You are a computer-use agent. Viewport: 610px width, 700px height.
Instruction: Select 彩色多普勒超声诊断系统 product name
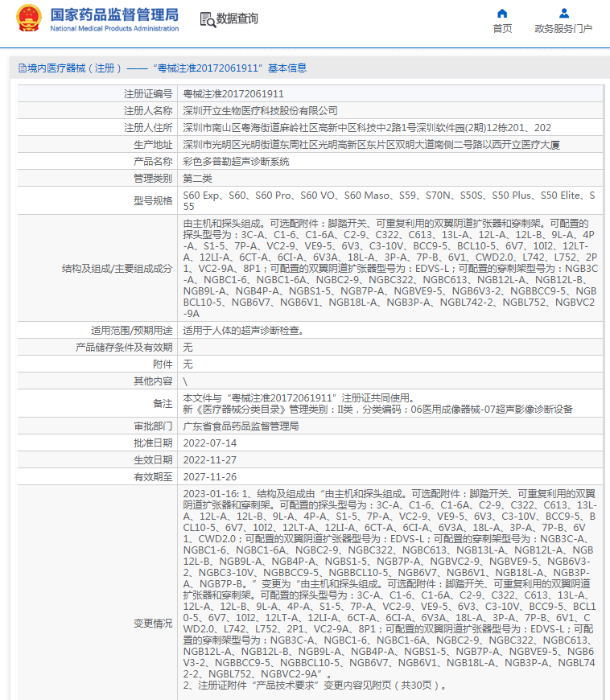[237, 162]
